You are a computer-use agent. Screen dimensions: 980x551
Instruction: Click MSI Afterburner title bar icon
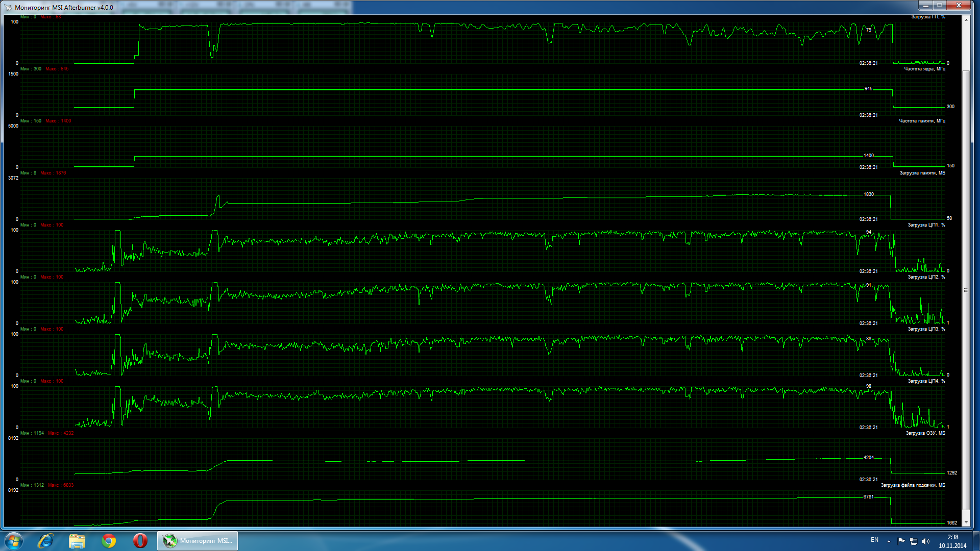click(x=8, y=7)
